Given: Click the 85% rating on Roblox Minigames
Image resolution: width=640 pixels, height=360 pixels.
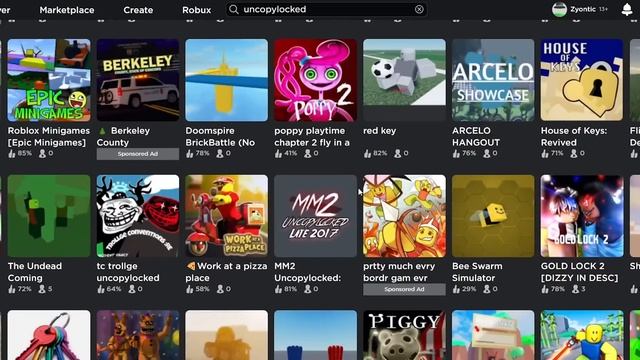Looking at the screenshot, I should coord(24,153).
